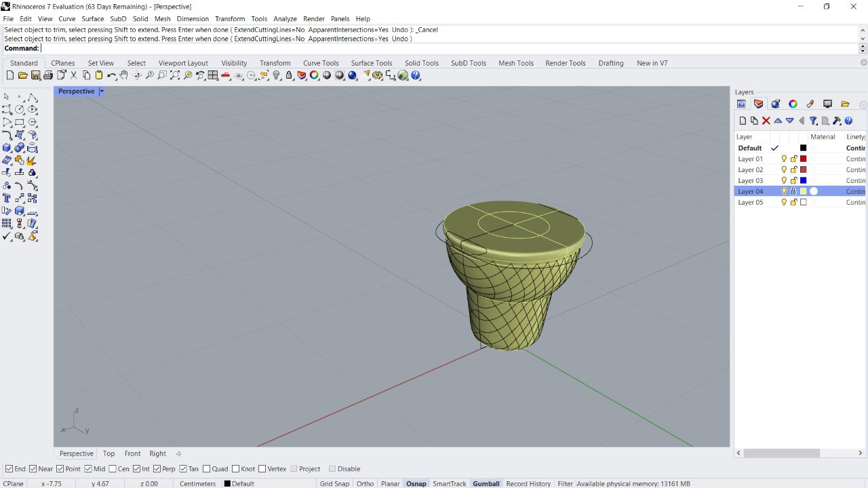Screen dimensions: 868x488
Task: Click the layer Filter funnel icon
Action: [x=813, y=121]
